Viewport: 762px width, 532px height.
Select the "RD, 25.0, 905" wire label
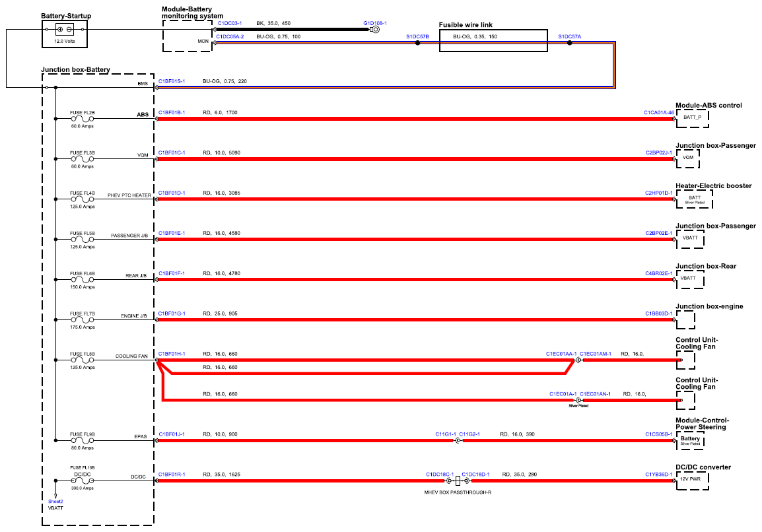coord(220,314)
